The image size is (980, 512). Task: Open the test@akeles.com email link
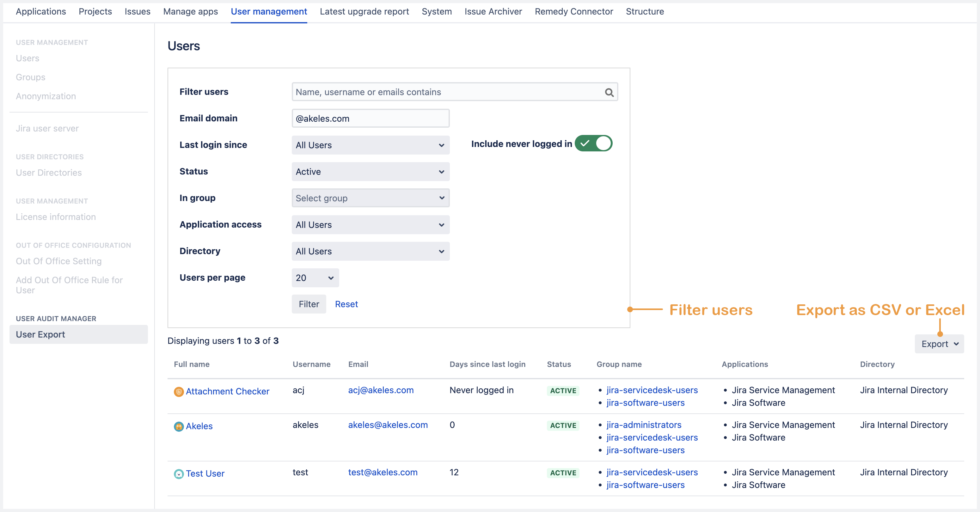383,472
